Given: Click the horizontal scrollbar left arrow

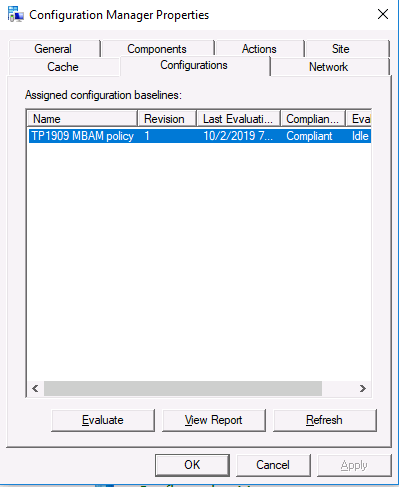Looking at the screenshot, I should [35, 389].
